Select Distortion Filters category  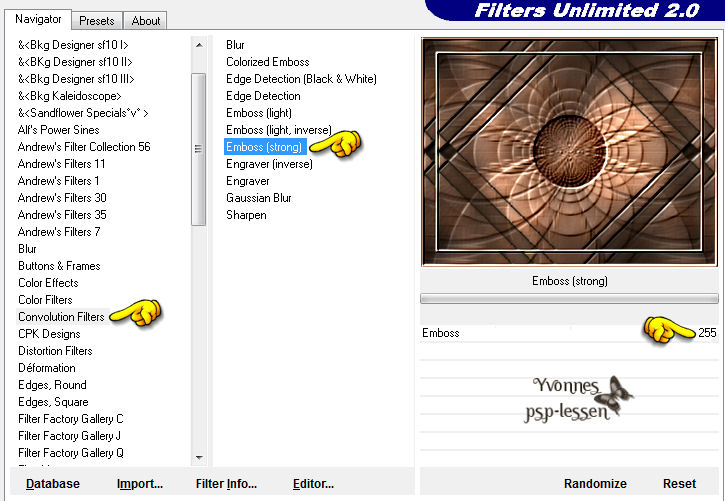click(55, 351)
